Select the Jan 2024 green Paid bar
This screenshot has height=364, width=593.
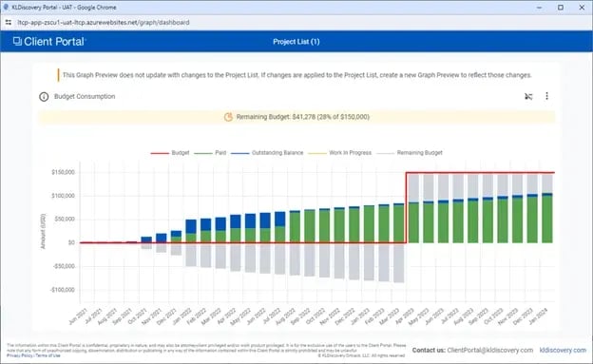click(x=547, y=220)
